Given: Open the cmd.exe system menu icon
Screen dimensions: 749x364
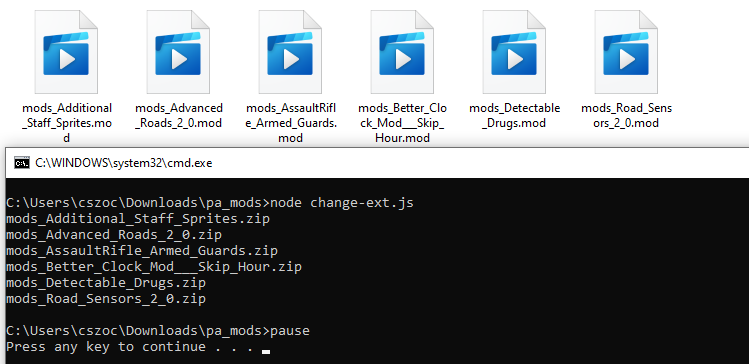Looking at the screenshot, I should click(x=21, y=163).
